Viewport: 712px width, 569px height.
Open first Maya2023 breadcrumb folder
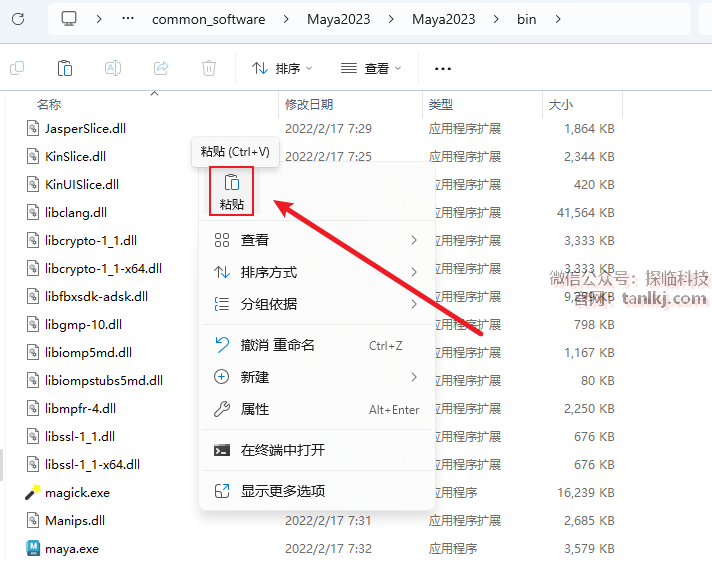[339, 19]
